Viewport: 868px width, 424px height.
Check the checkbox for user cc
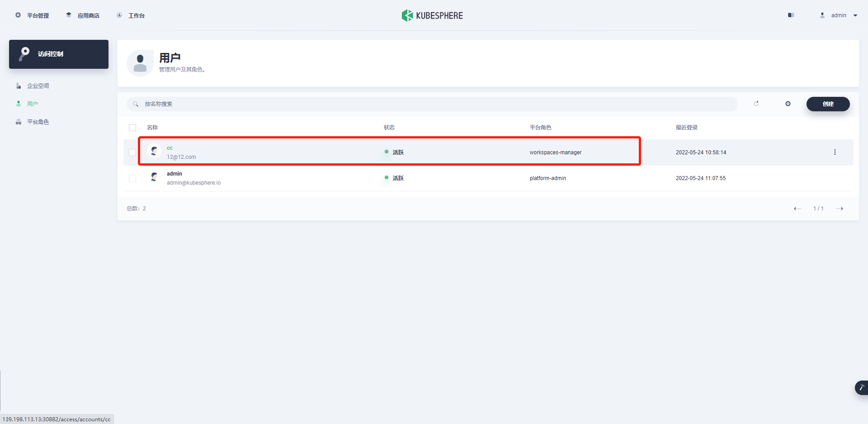132,152
